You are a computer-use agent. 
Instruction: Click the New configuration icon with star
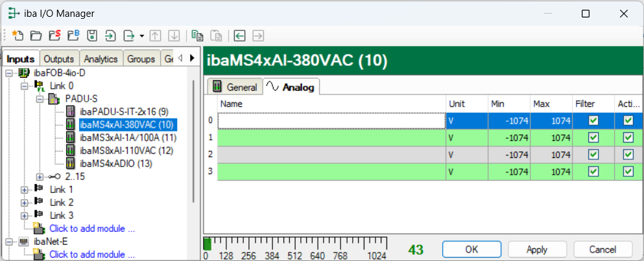coord(18,36)
